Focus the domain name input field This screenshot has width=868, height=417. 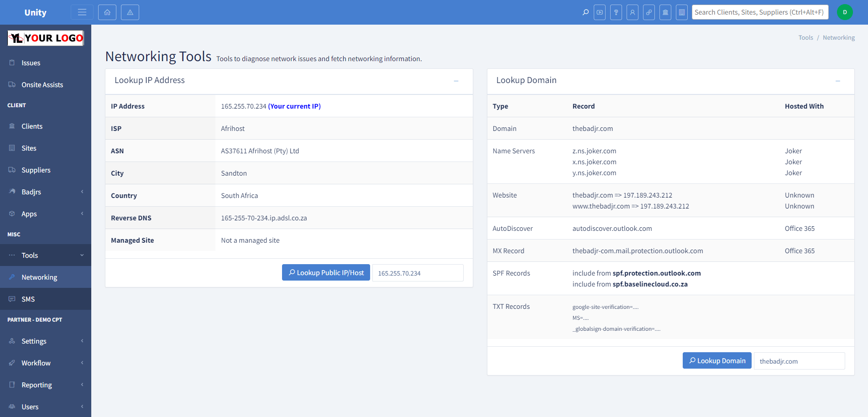800,361
